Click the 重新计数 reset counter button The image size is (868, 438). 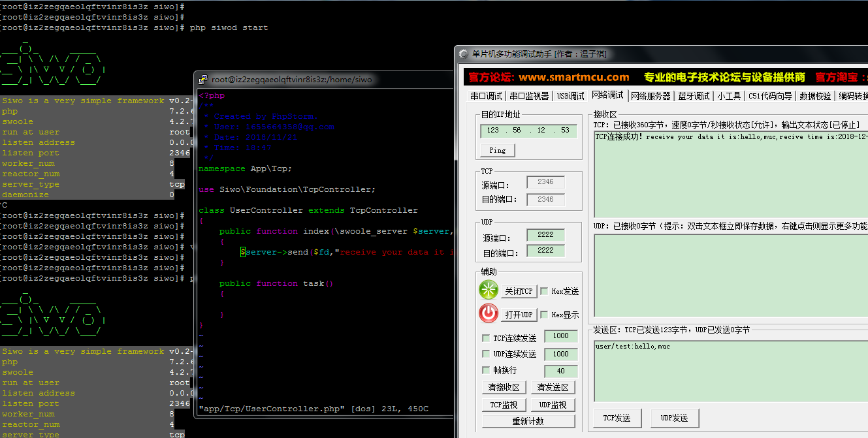coord(528,421)
